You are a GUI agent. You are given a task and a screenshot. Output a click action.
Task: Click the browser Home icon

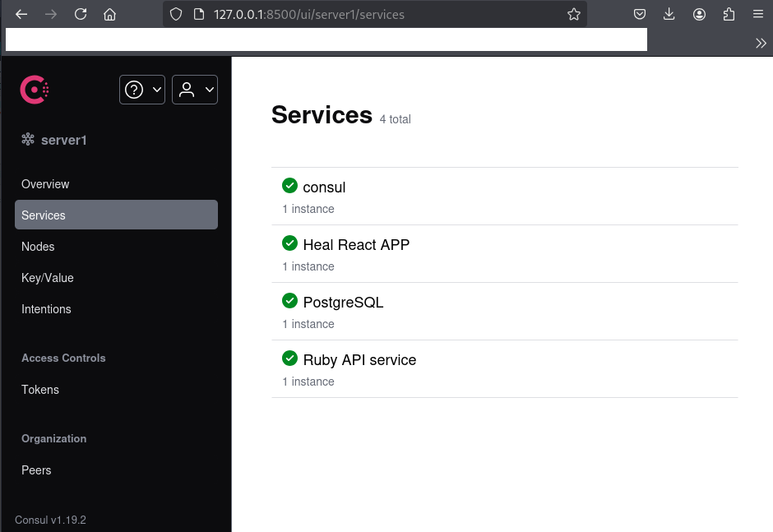tap(109, 14)
